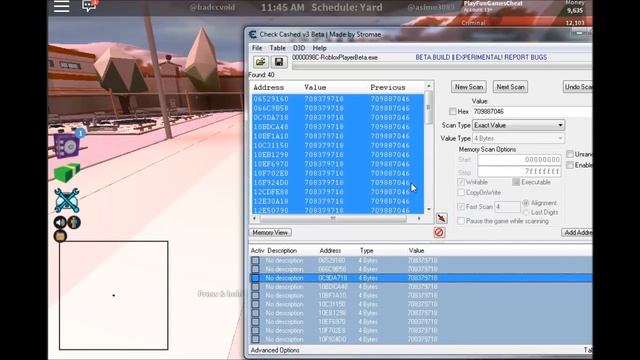This screenshot has width=640, height=360.
Task: Open the crossed wrench tools icon
Action: point(67,201)
